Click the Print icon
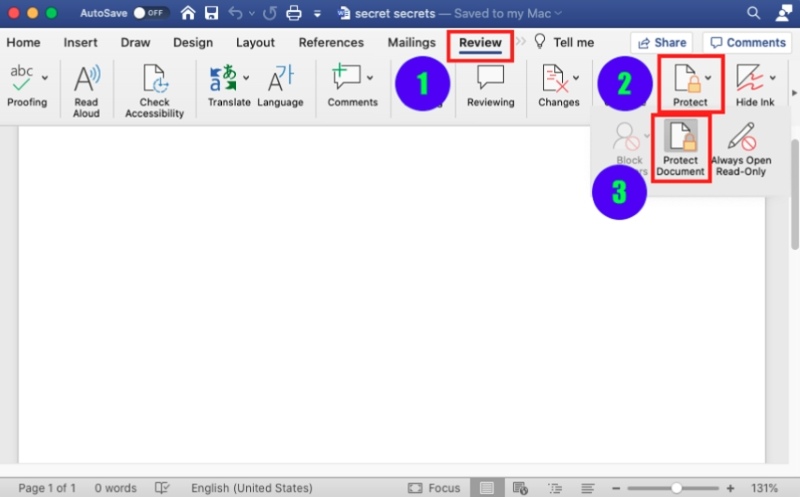800x497 pixels. tap(294, 13)
